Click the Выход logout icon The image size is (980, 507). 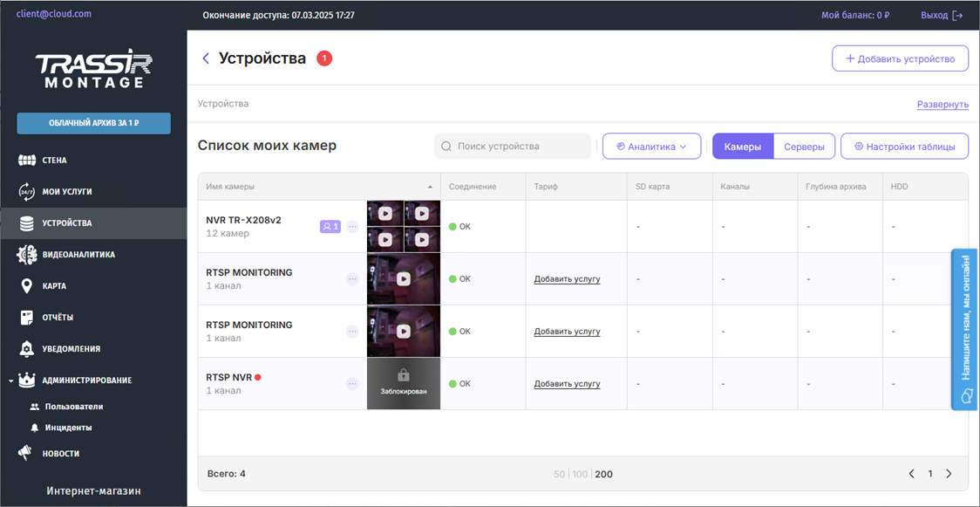(x=957, y=16)
